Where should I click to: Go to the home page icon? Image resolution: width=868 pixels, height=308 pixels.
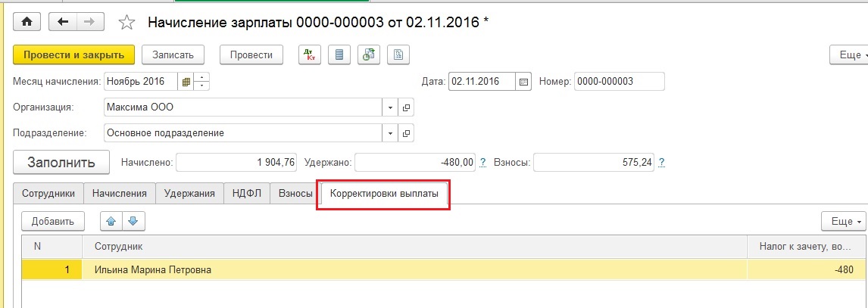(x=27, y=22)
